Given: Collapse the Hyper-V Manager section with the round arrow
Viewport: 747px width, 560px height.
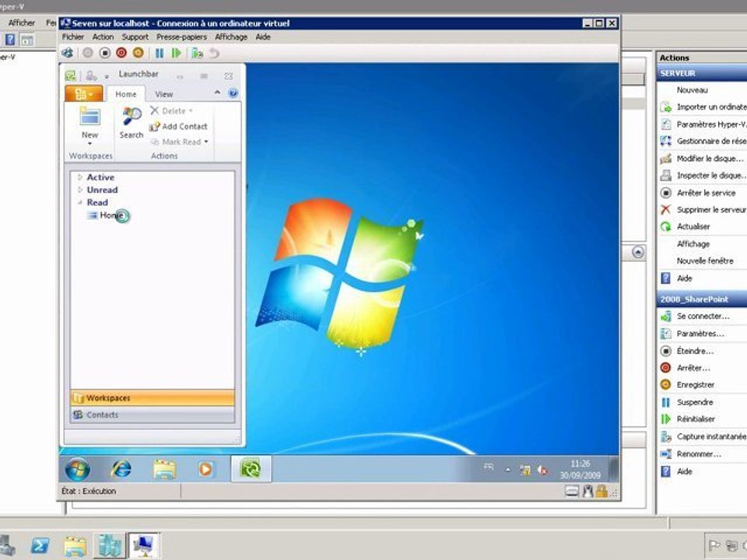Looking at the screenshot, I should click(x=638, y=252).
